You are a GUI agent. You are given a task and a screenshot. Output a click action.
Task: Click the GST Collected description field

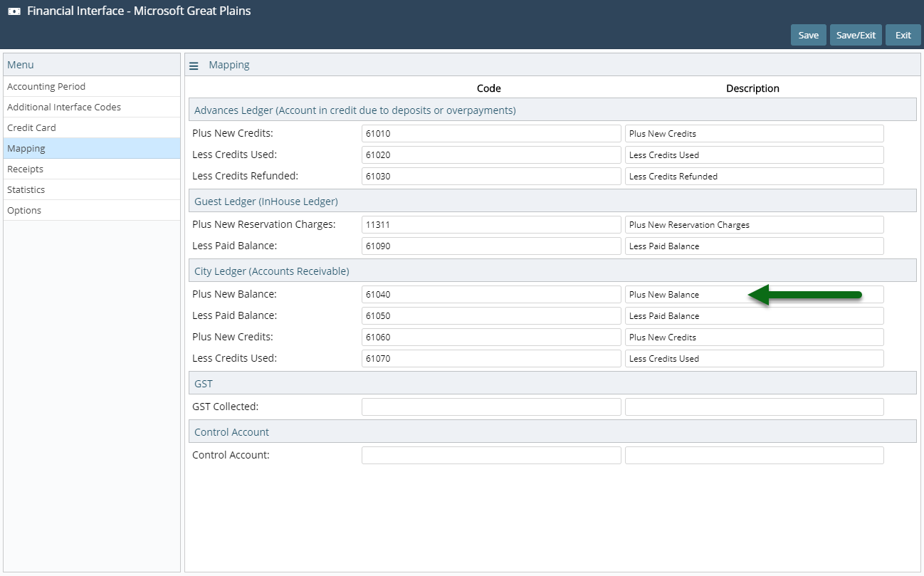(x=755, y=407)
